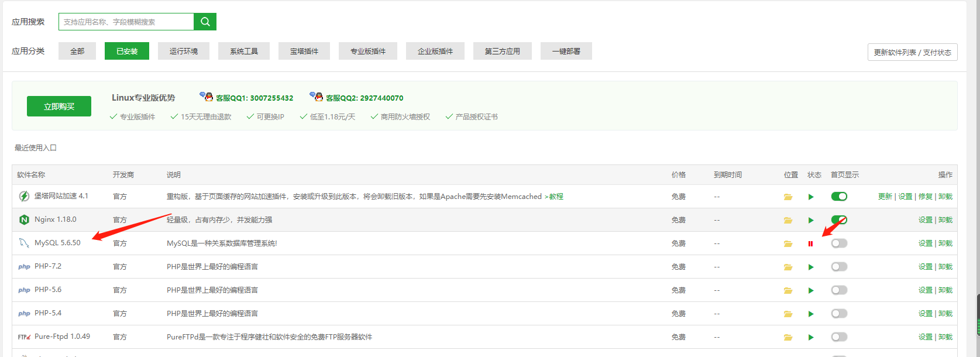
Task: Switch to 第三方应用 category
Action: tap(503, 51)
